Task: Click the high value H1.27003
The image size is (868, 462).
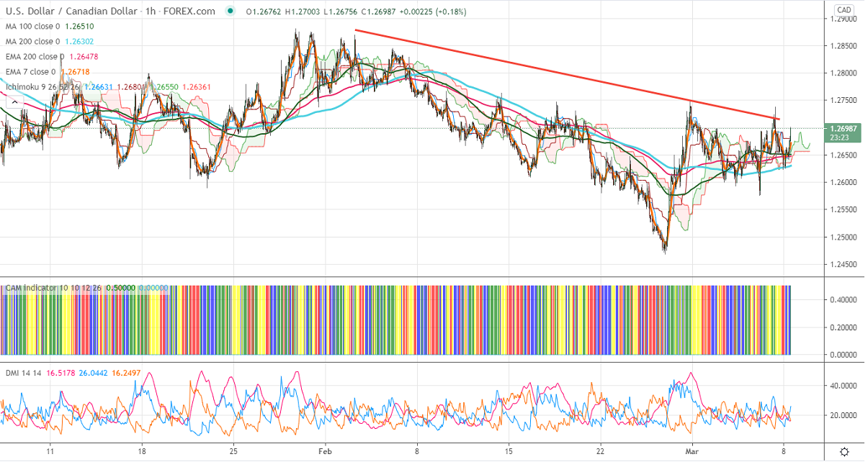Action: [301, 12]
